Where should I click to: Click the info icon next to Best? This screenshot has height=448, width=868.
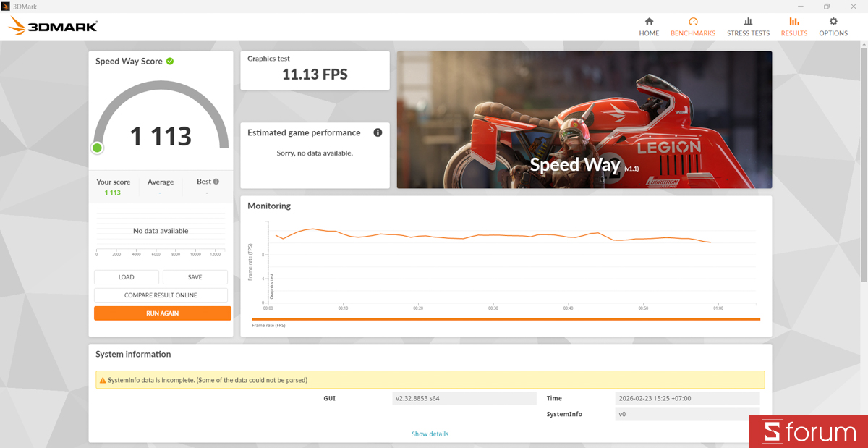point(216,182)
